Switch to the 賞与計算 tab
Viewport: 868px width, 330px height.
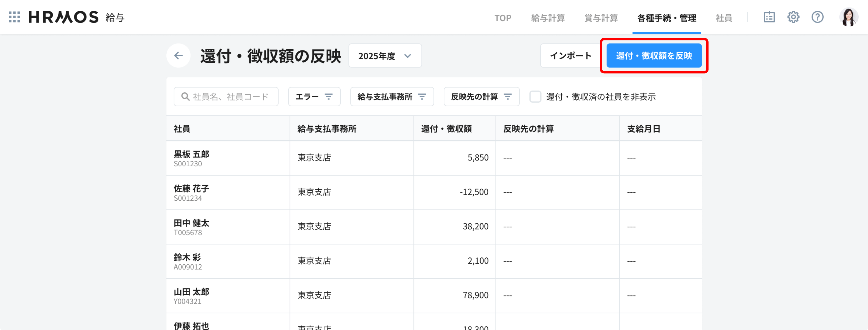coord(601,18)
